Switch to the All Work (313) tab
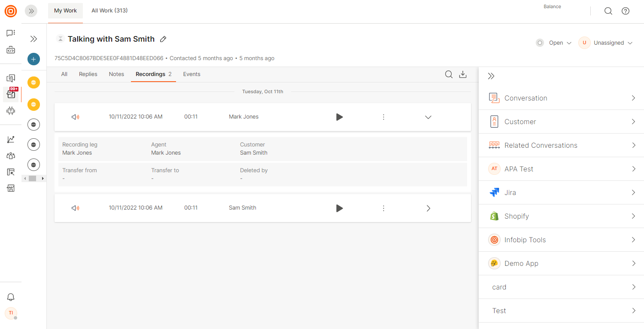The image size is (644, 329). 109,11
